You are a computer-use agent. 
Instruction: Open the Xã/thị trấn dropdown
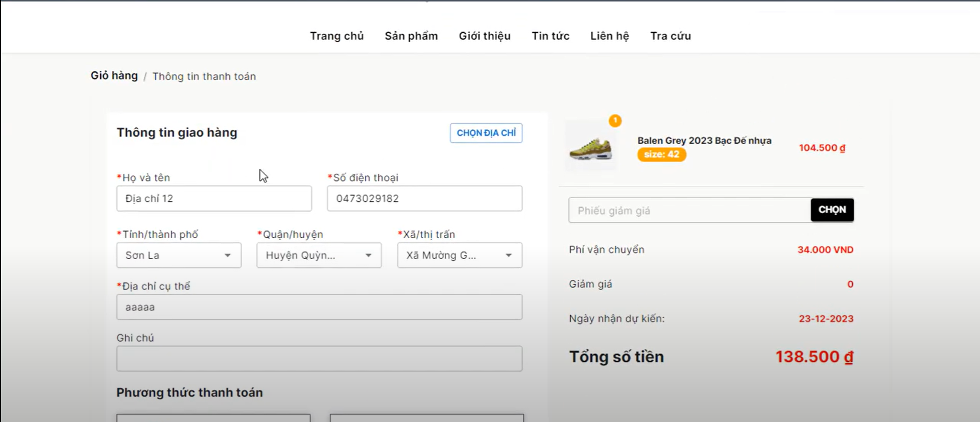pyautogui.click(x=460, y=255)
